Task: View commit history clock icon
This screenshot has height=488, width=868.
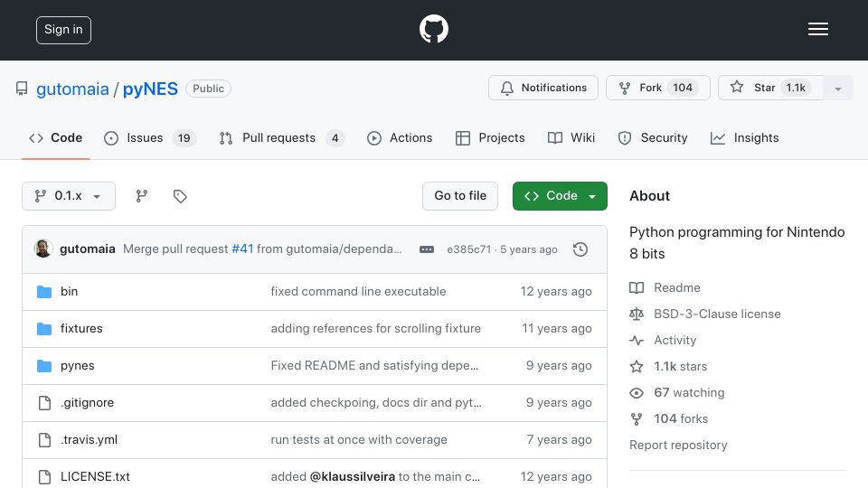Action: (580, 249)
